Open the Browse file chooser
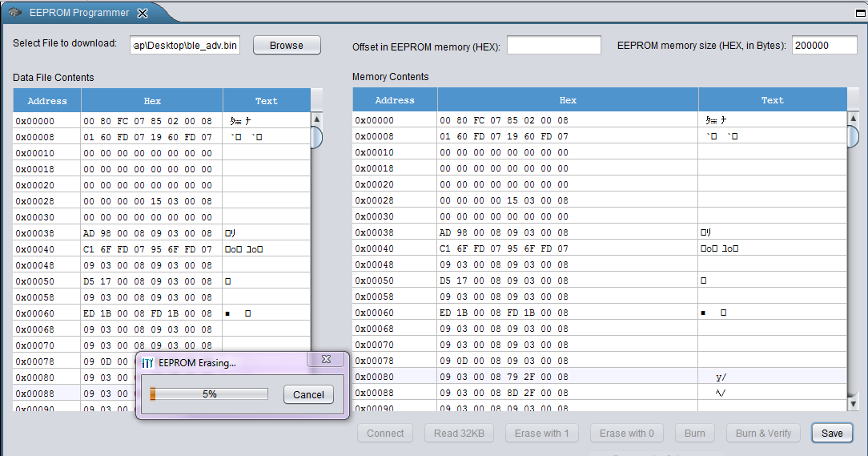868x456 pixels. 287,46
